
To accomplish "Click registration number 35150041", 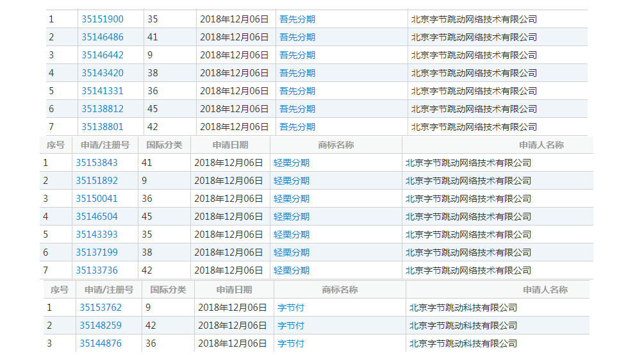I will click(x=97, y=199).
